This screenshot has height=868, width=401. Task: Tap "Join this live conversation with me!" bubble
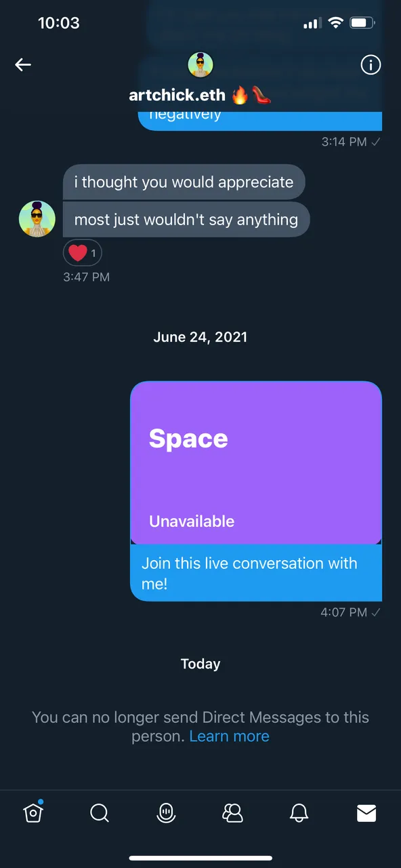coord(256,573)
